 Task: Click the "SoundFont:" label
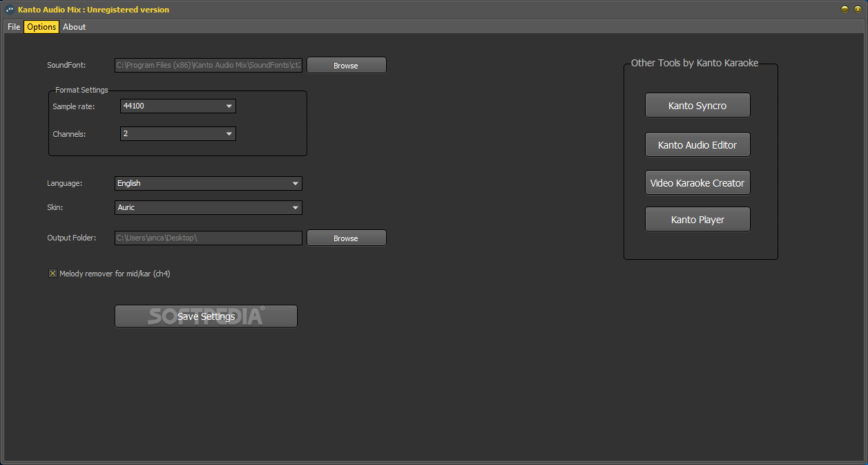pyautogui.click(x=66, y=65)
